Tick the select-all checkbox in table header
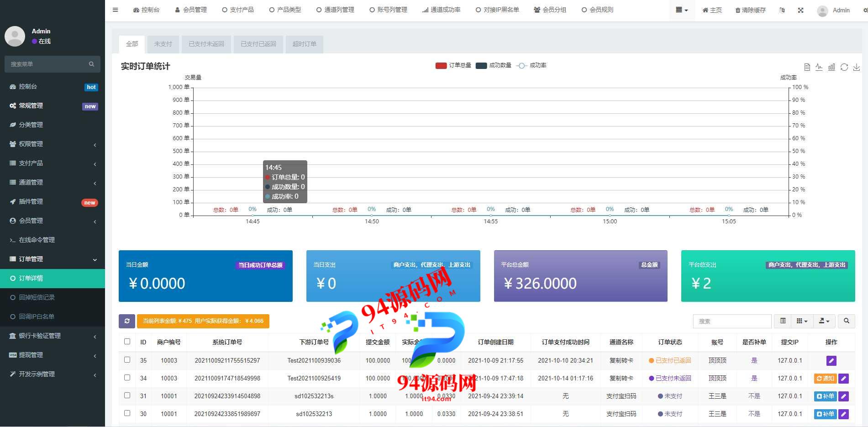 [127, 341]
